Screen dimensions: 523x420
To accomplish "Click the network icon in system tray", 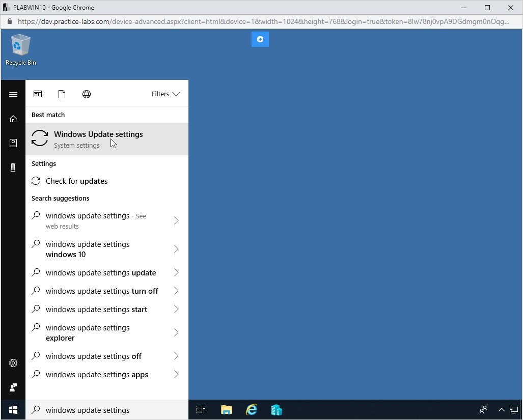I will [x=514, y=410].
